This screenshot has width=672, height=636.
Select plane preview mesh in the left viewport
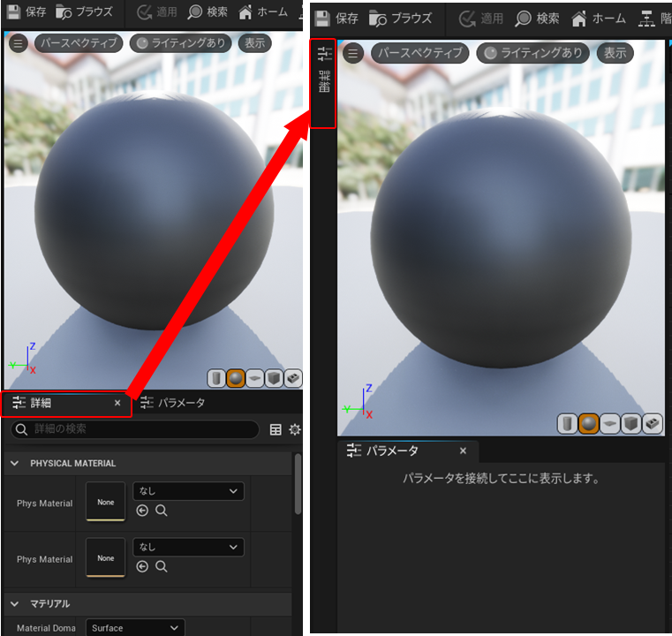254,378
